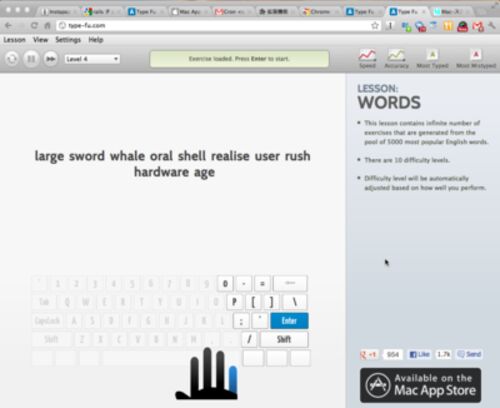Open the Speed chart
The width and height of the screenshot is (500, 408).
(367, 59)
